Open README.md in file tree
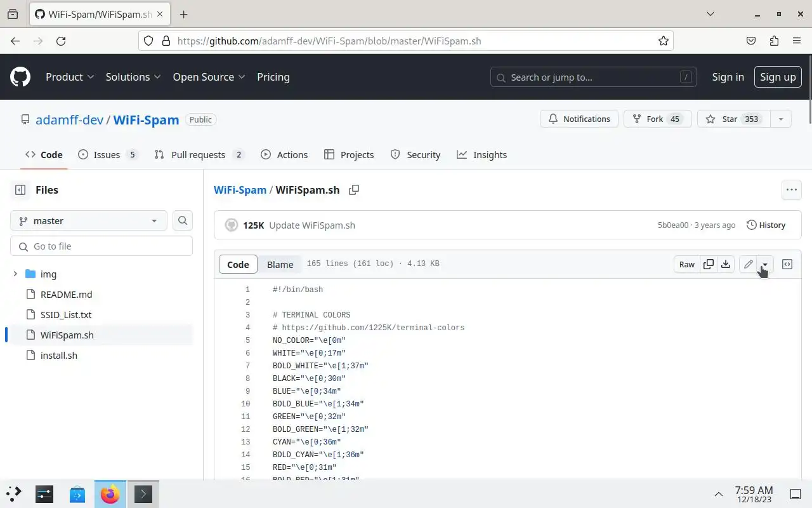The image size is (812, 508). (66, 294)
